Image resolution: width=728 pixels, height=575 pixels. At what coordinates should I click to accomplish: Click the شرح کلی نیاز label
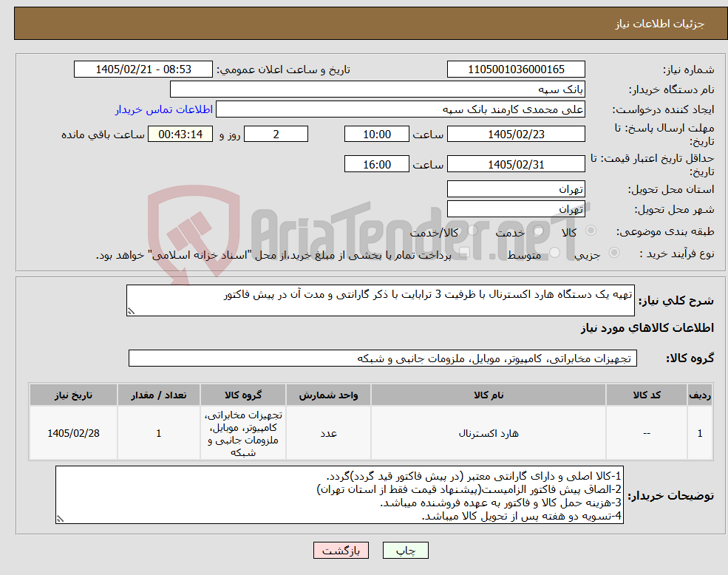(676, 301)
